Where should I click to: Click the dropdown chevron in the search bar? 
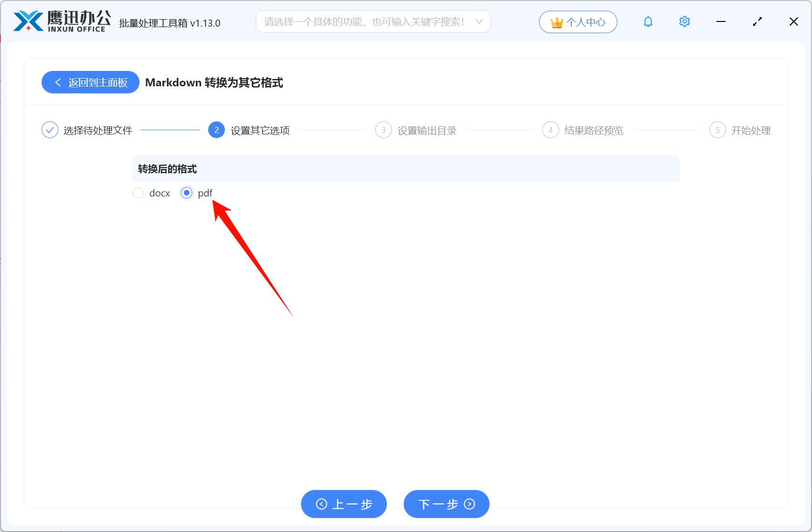479,21
